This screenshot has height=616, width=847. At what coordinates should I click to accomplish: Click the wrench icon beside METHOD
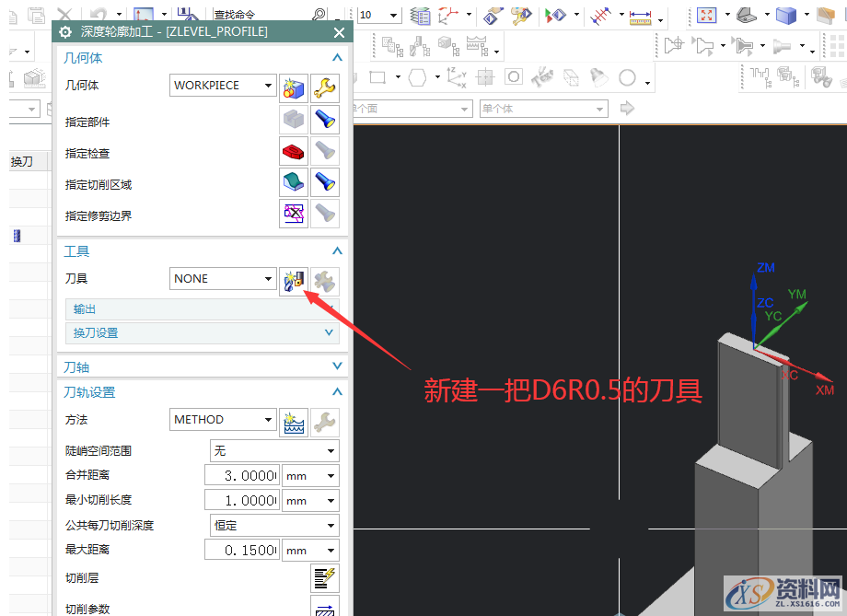(324, 419)
